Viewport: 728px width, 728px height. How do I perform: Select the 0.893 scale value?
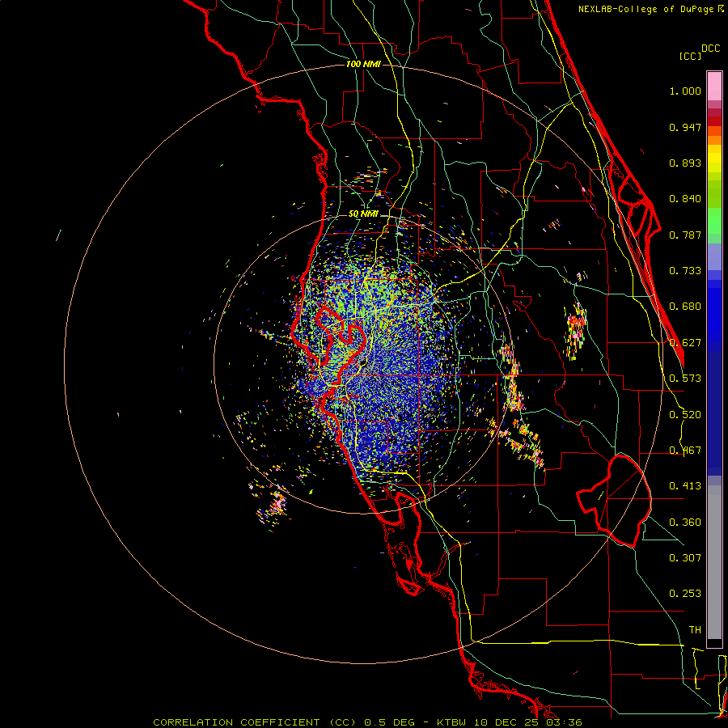tap(685, 163)
